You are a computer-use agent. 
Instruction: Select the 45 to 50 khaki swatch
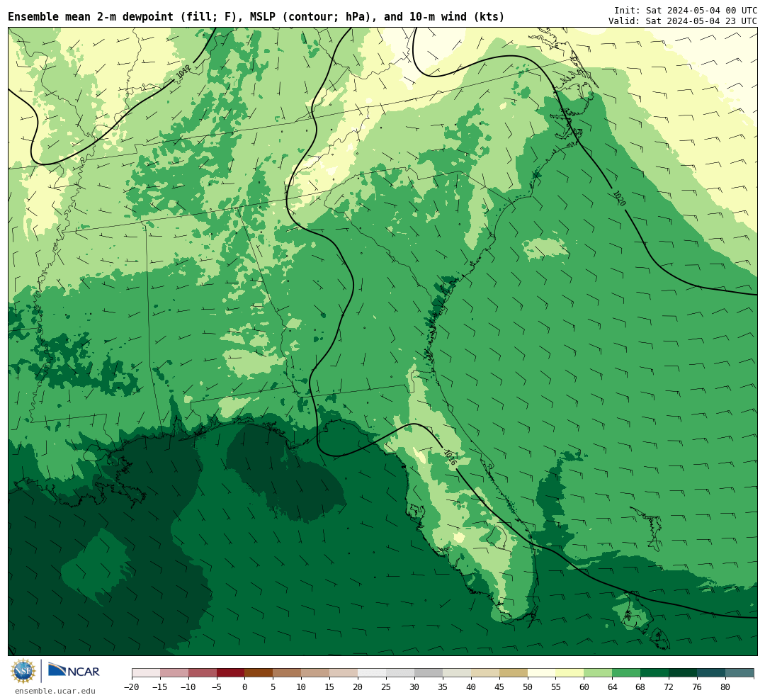pyautogui.click(x=514, y=673)
